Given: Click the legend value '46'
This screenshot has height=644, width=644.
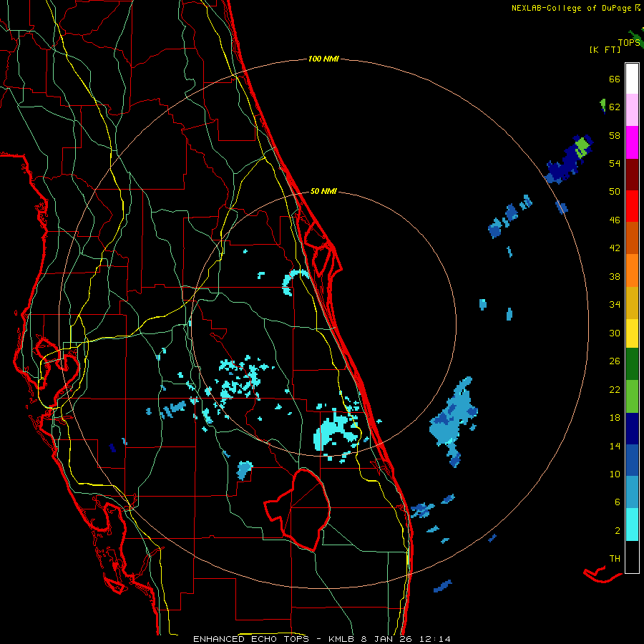Looking at the screenshot, I should coord(615,220).
